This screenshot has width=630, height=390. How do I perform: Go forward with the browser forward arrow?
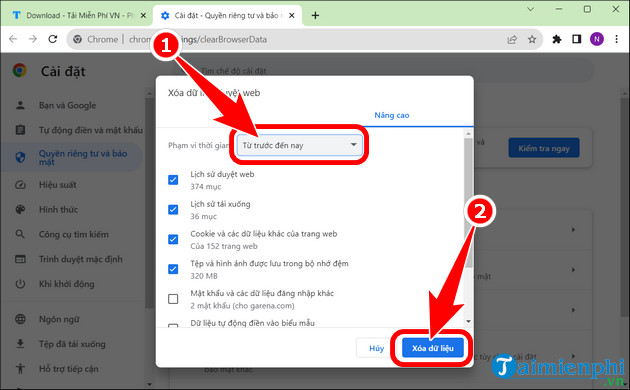click(33, 39)
